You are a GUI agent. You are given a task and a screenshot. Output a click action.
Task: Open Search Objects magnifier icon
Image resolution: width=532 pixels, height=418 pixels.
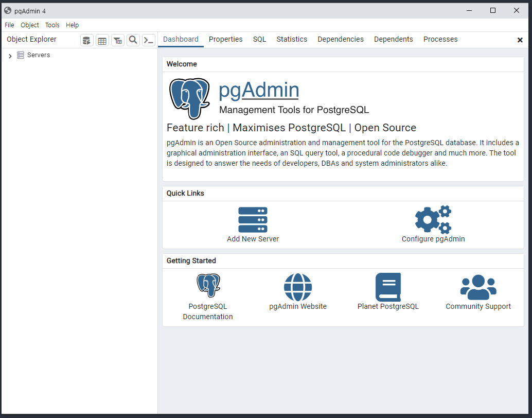point(133,40)
